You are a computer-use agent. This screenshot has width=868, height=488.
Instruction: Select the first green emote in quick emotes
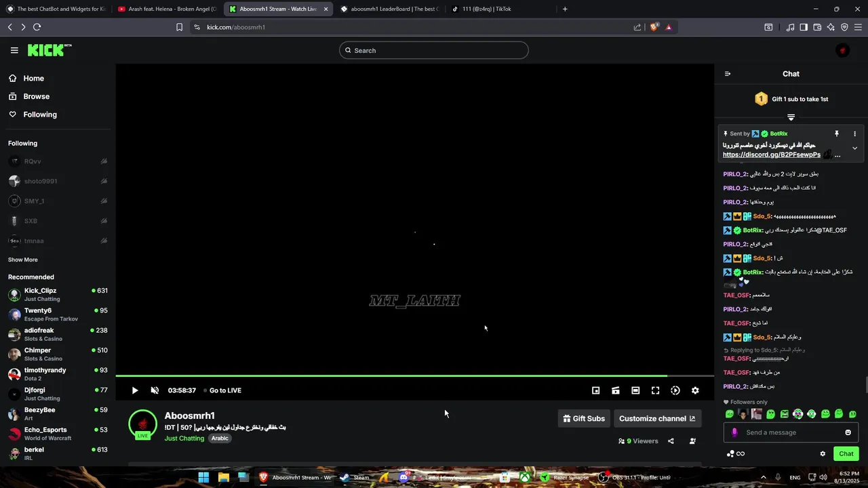click(x=730, y=414)
